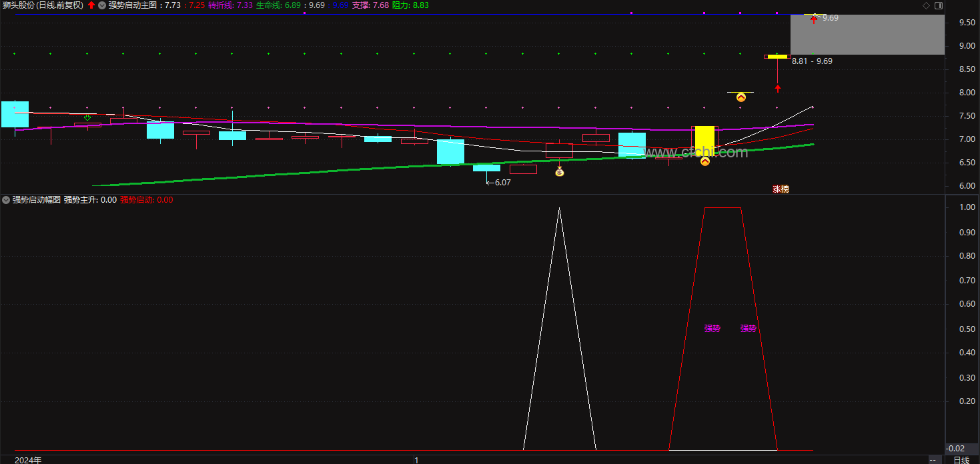The height and width of the screenshot is (464, 980).
Task: Click the 阻力: 8.83 indicator value
Action: coord(410,5)
